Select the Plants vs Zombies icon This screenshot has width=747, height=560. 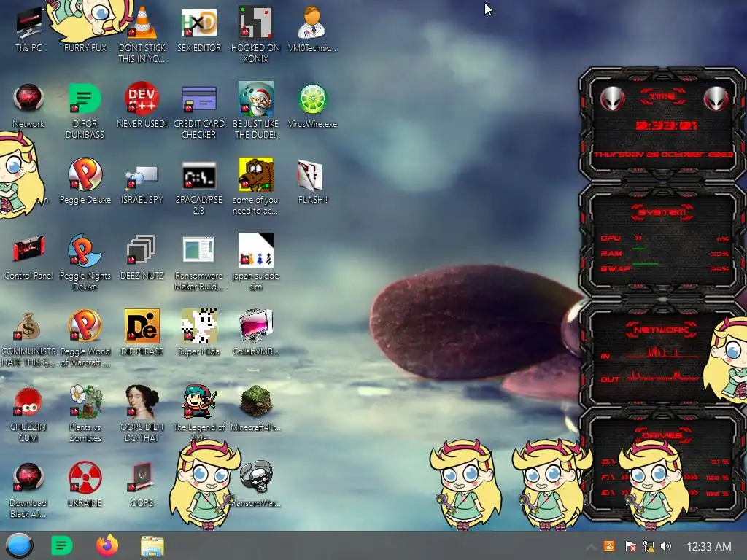85,414
